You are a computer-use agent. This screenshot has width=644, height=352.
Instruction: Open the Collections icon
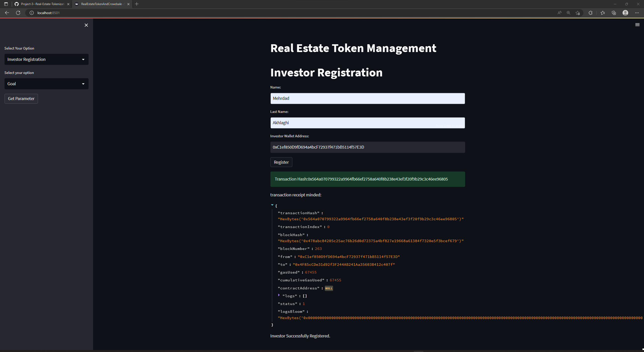pos(614,13)
